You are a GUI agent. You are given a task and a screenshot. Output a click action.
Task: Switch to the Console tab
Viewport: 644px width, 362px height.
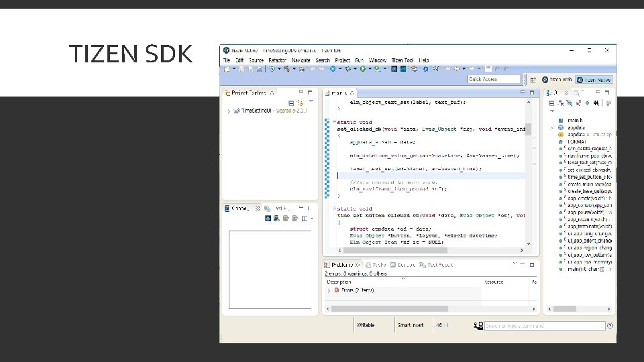click(x=403, y=265)
